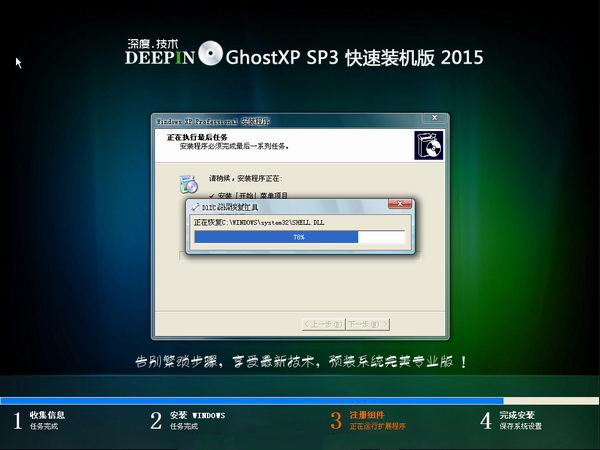The image size is (600, 450).
Task: Click the checked item 安装「开始」菜单项目
Action: (249, 196)
